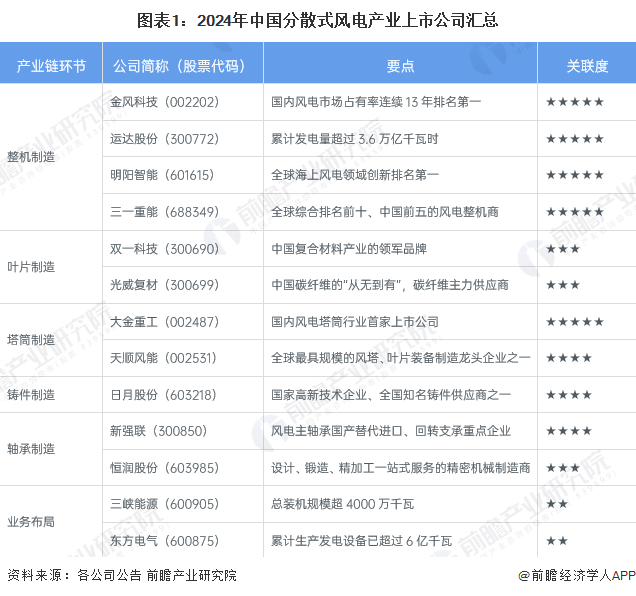Click the @前瞻经济学人APP credit
Viewport: 636px width, 596px height.
(x=577, y=575)
